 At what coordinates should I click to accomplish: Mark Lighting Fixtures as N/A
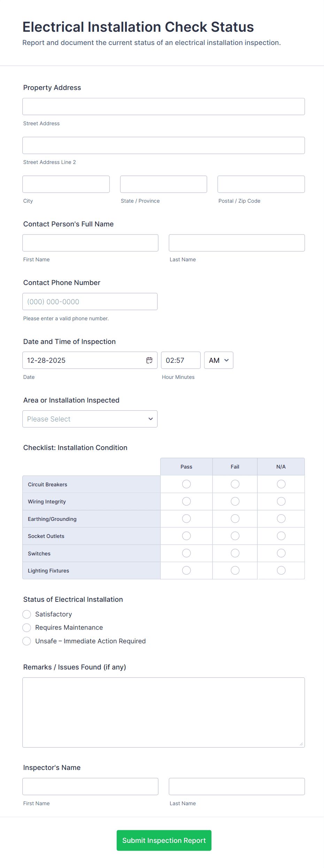pos(281,570)
